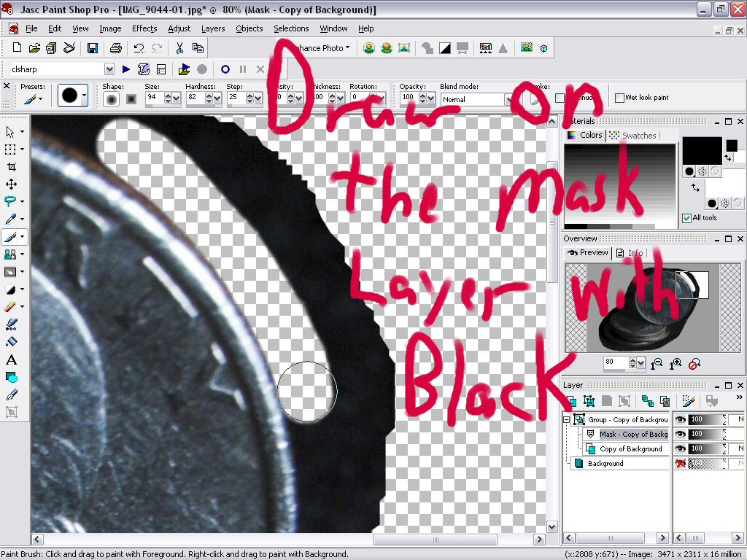
Task: Select the Mask - Copy of Background layer
Action: pos(625,434)
